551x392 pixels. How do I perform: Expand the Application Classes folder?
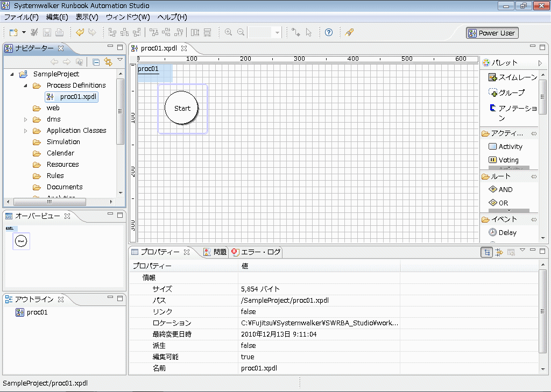click(x=25, y=131)
